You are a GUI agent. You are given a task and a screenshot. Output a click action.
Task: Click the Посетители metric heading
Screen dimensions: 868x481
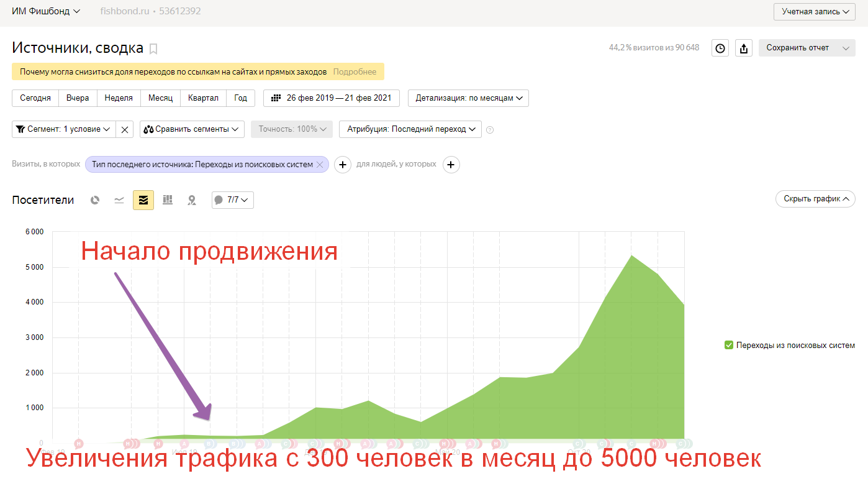click(43, 200)
